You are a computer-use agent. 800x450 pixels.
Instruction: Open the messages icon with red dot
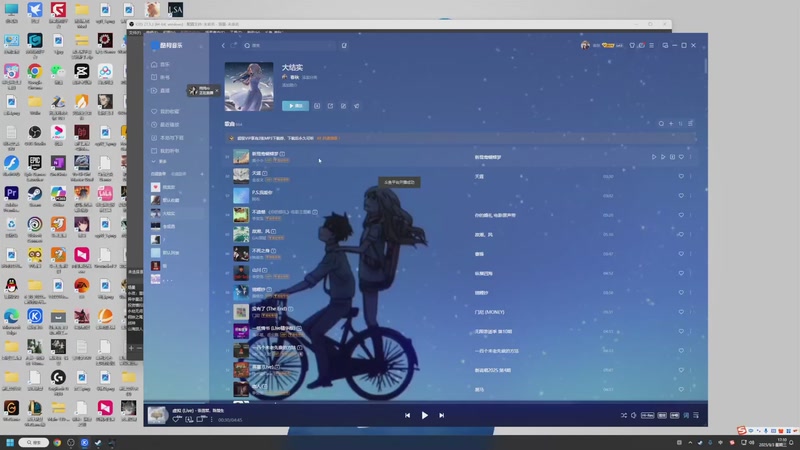coord(642,45)
